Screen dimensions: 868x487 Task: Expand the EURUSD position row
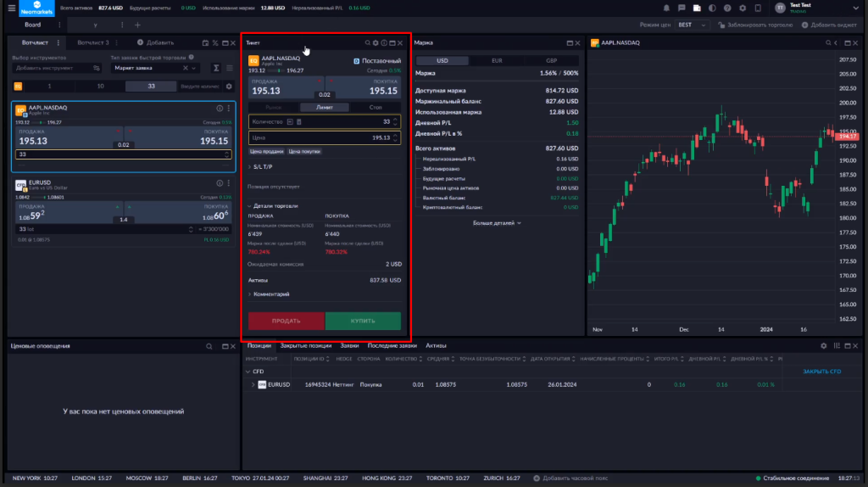pyautogui.click(x=253, y=384)
